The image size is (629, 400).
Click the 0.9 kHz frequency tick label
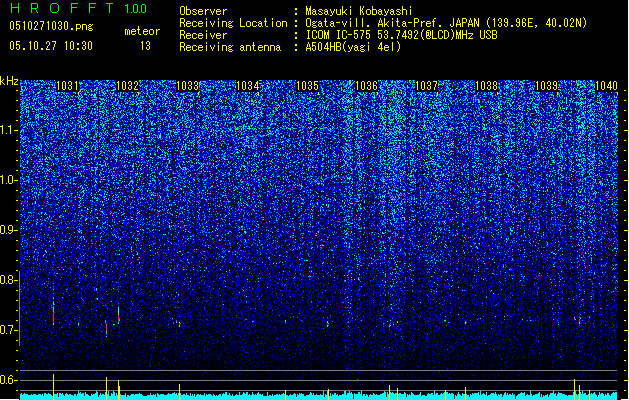coord(9,230)
